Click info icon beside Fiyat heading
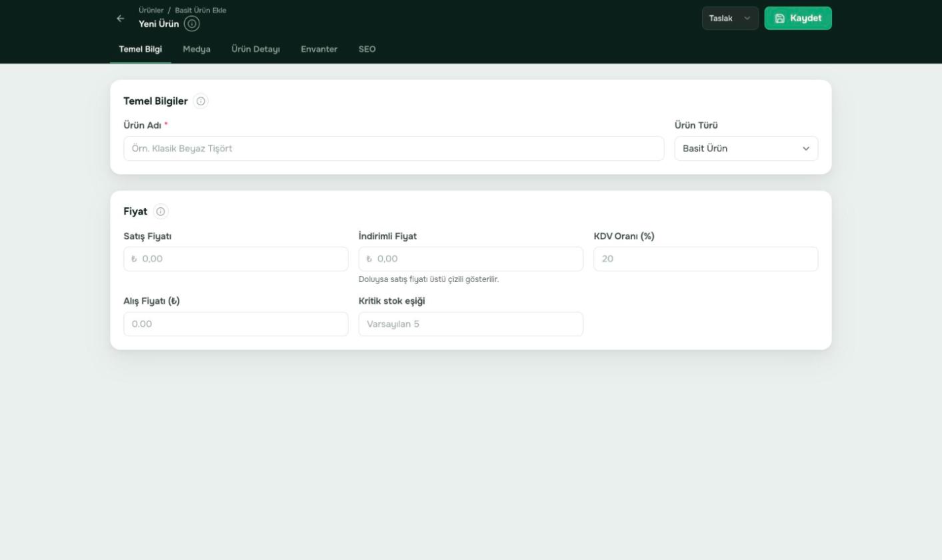 pyautogui.click(x=161, y=211)
